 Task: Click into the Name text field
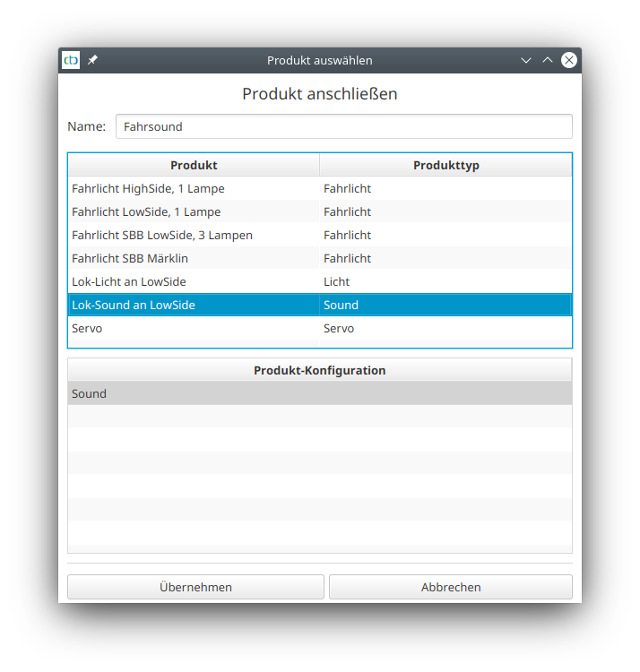coord(343,126)
